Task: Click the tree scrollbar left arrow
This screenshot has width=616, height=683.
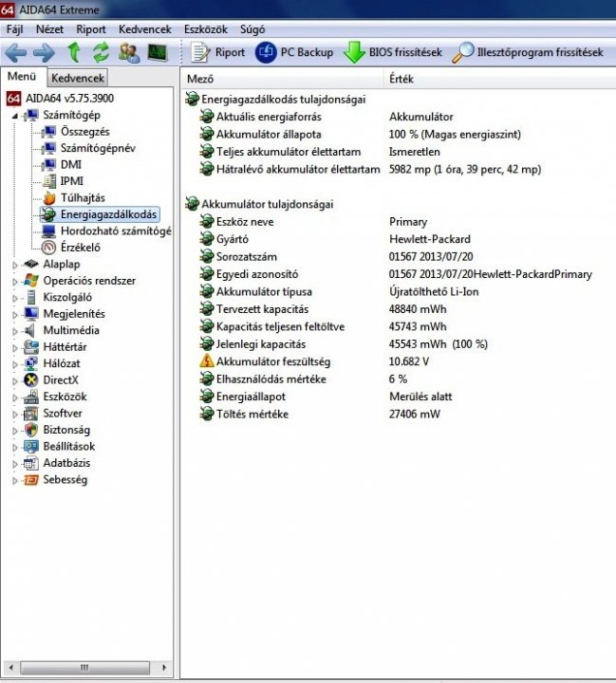Action: (10, 667)
